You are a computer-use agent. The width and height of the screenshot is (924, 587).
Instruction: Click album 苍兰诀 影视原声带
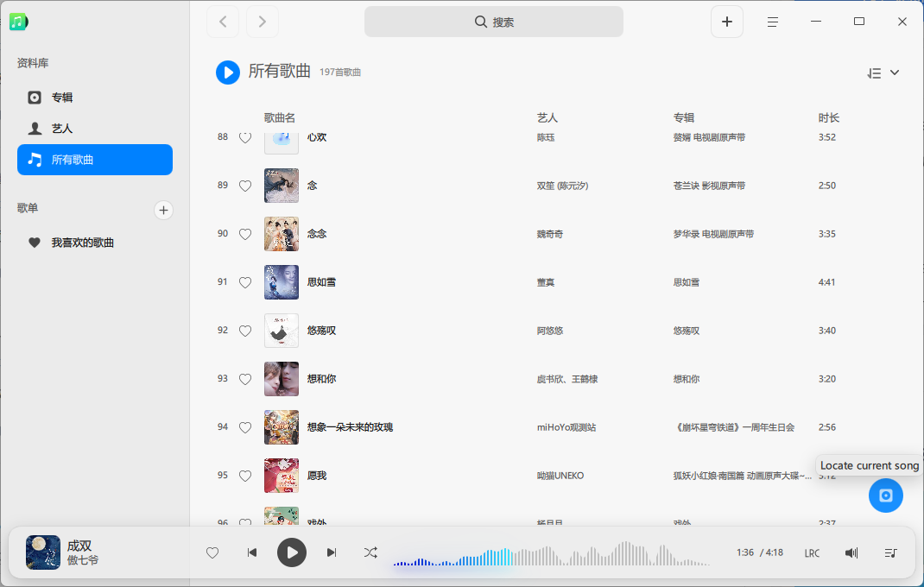coord(709,186)
